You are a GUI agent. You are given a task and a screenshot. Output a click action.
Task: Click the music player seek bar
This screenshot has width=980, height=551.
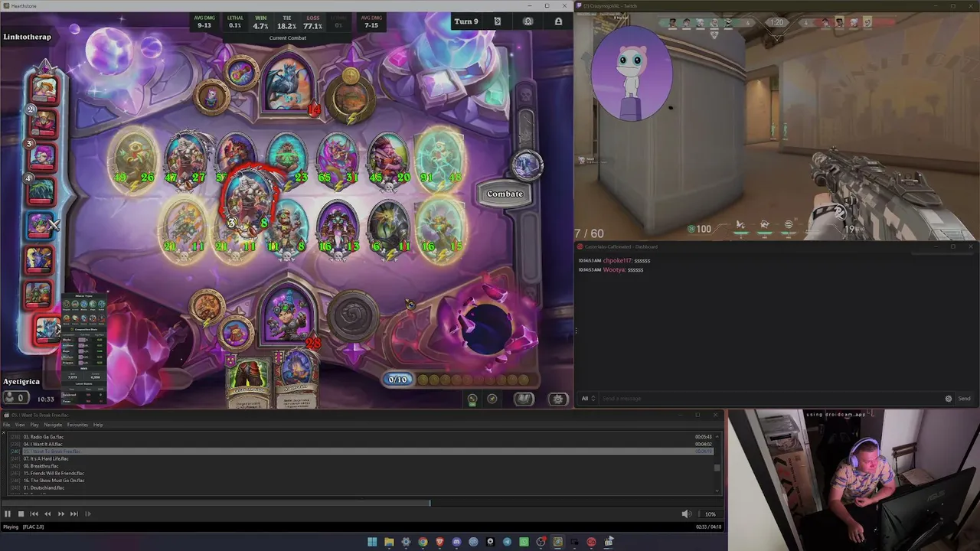[361, 503]
